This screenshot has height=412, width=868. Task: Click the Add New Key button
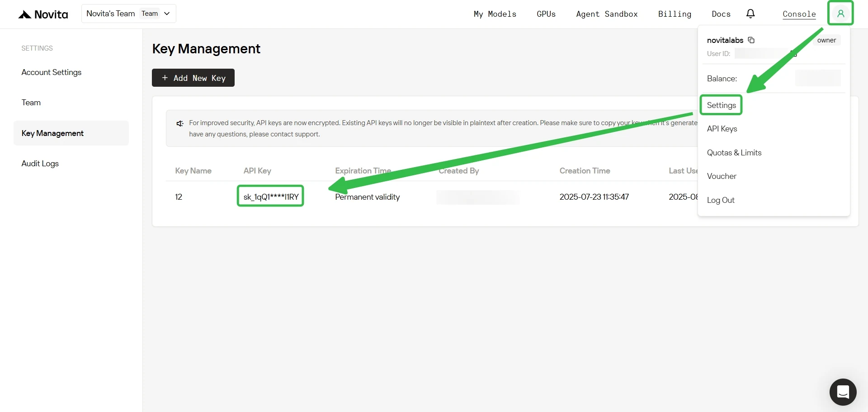[x=193, y=78]
